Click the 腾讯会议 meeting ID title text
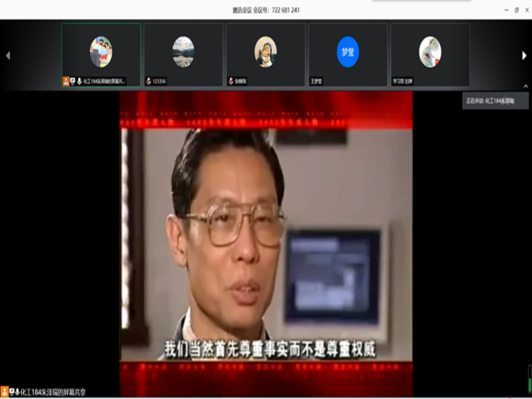The image size is (532, 399). [x=266, y=10]
